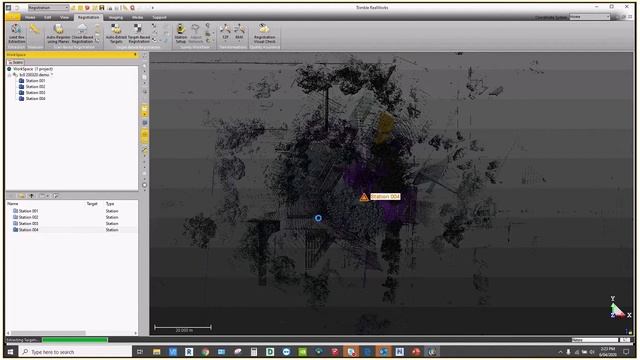Open the notification center icon
This screenshot has height=360, width=640.
[x=626, y=352]
